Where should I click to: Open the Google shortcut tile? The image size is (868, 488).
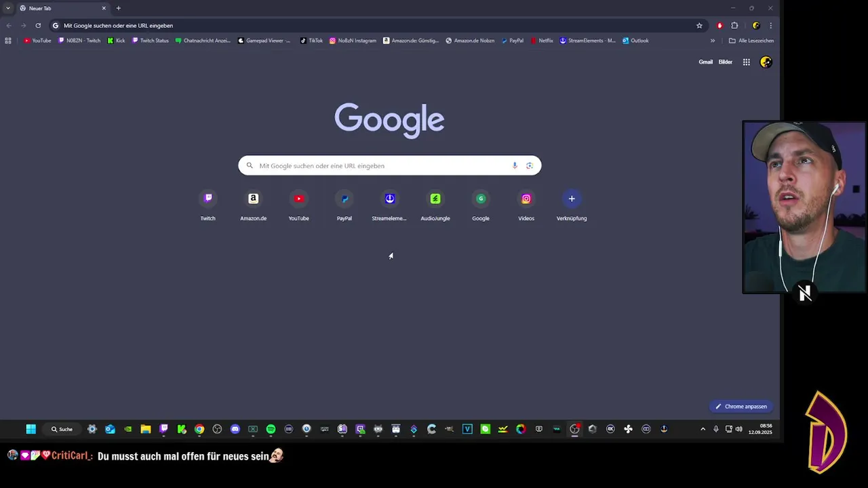(480, 206)
